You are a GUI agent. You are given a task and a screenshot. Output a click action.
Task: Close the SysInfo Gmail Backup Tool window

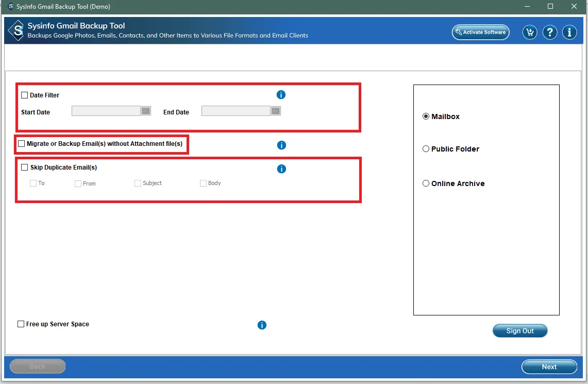[x=574, y=6]
